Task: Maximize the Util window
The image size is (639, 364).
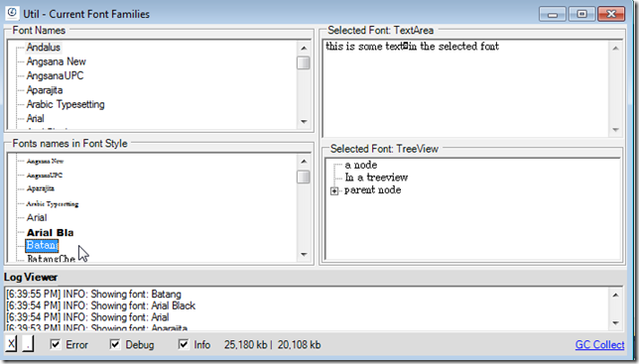Action: 581,14
